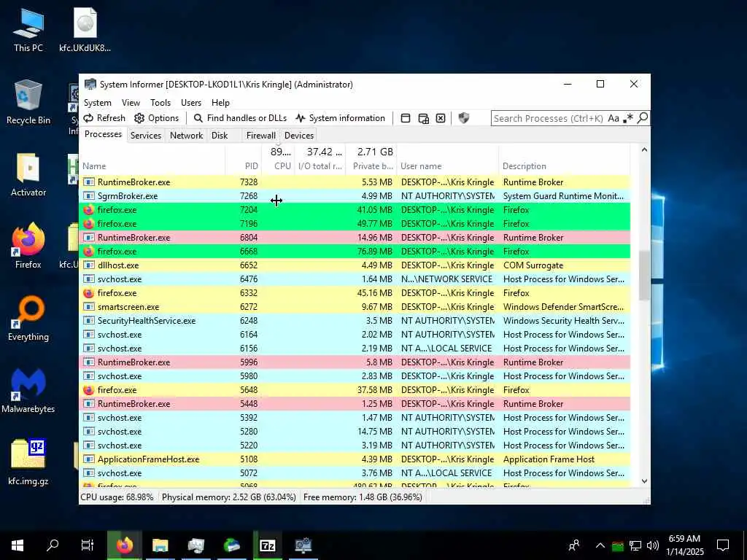The width and height of the screenshot is (747, 560).
Task: Click dllhost.exe process icon
Action: (x=88, y=265)
